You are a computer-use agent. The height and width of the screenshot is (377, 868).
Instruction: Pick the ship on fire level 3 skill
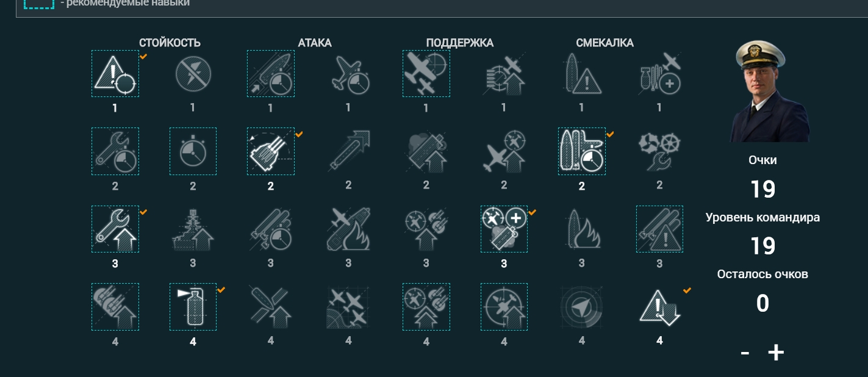[x=582, y=229]
